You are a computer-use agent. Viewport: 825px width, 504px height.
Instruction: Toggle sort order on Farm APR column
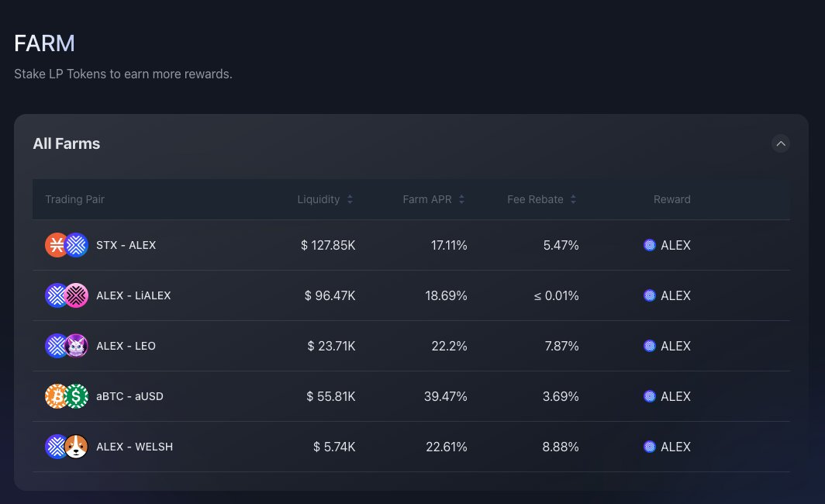tap(461, 199)
